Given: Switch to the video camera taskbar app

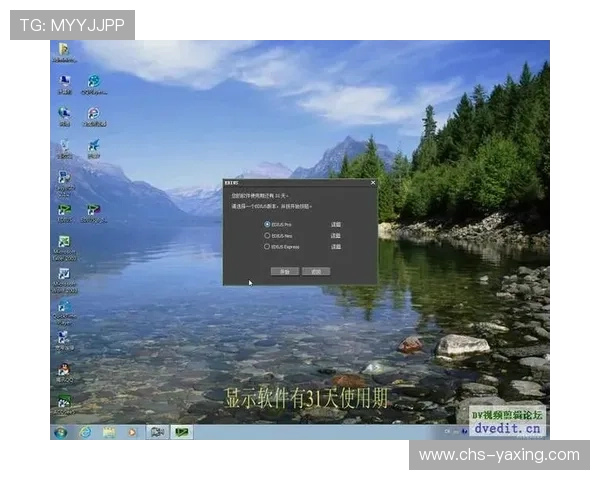Looking at the screenshot, I should click(x=157, y=432).
